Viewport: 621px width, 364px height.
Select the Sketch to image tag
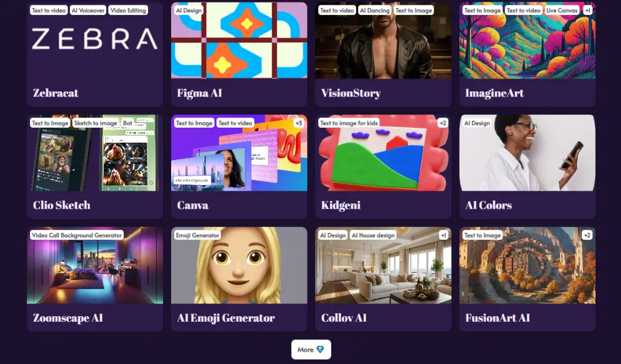point(95,123)
